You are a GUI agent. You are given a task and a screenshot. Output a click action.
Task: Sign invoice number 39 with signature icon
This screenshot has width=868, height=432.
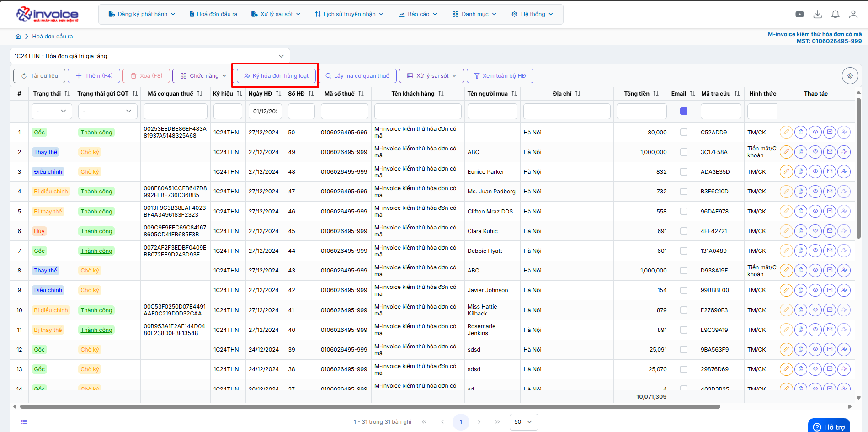click(x=844, y=349)
